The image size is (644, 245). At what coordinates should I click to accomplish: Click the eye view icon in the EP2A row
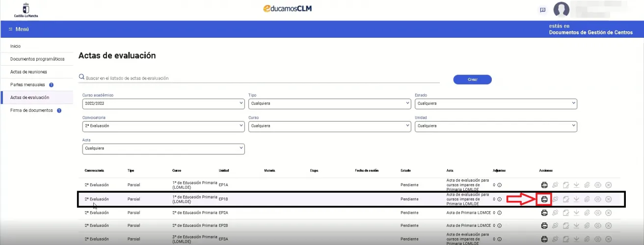point(598,213)
